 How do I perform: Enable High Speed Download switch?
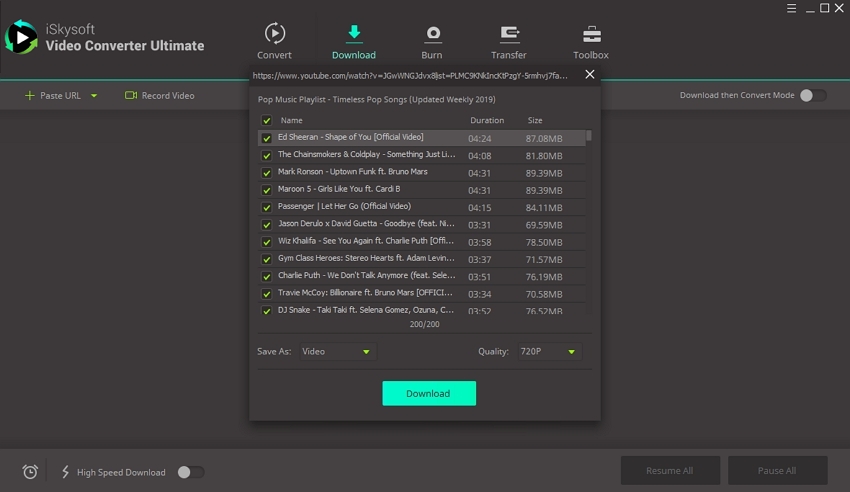tap(190, 472)
